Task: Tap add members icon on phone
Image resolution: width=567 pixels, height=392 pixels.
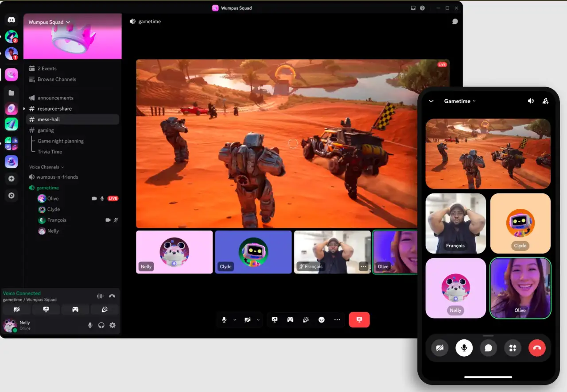Action: click(545, 101)
